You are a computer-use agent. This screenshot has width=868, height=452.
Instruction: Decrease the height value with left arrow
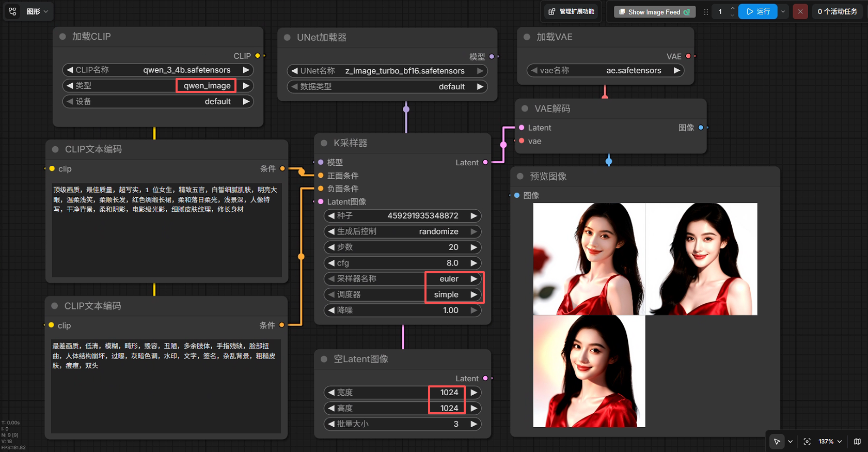331,408
